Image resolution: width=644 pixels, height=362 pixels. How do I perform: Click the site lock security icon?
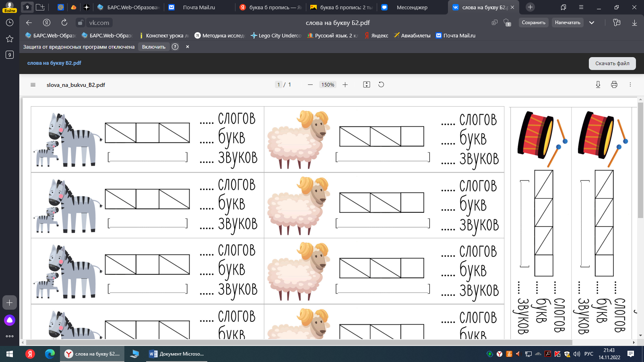coord(80,23)
